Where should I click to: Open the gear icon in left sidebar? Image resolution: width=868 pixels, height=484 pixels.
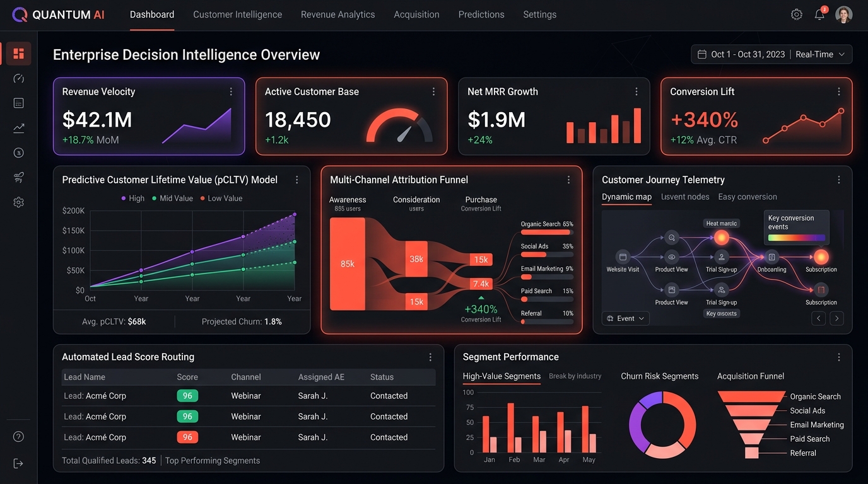pyautogui.click(x=18, y=202)
